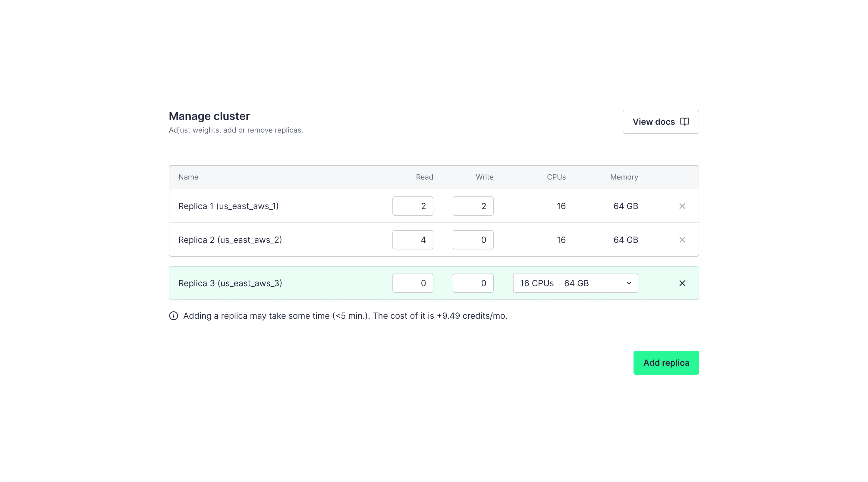Click the Write weight field of Replica 2
Screen dimensions: 868x482
coord(473,239)
